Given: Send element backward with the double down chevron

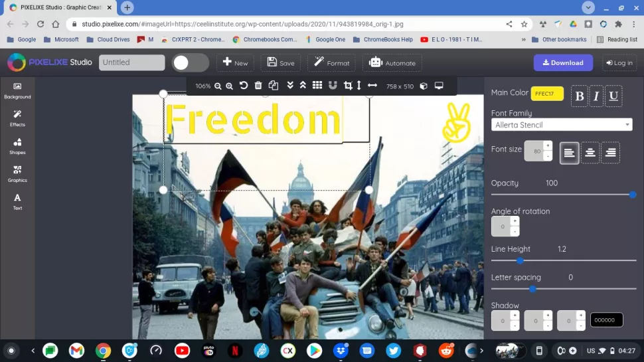Looking at the screenshot, I should coord(290,86).
